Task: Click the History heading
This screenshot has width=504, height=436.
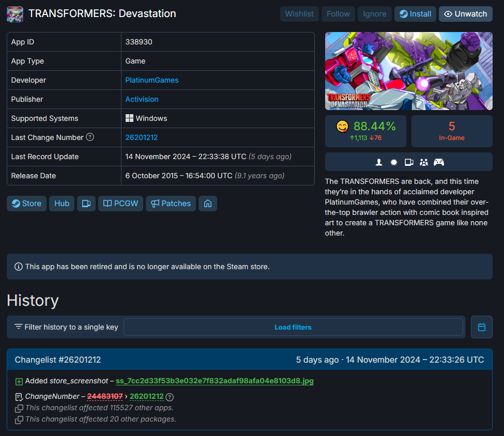Action: (x=33, y=301)
